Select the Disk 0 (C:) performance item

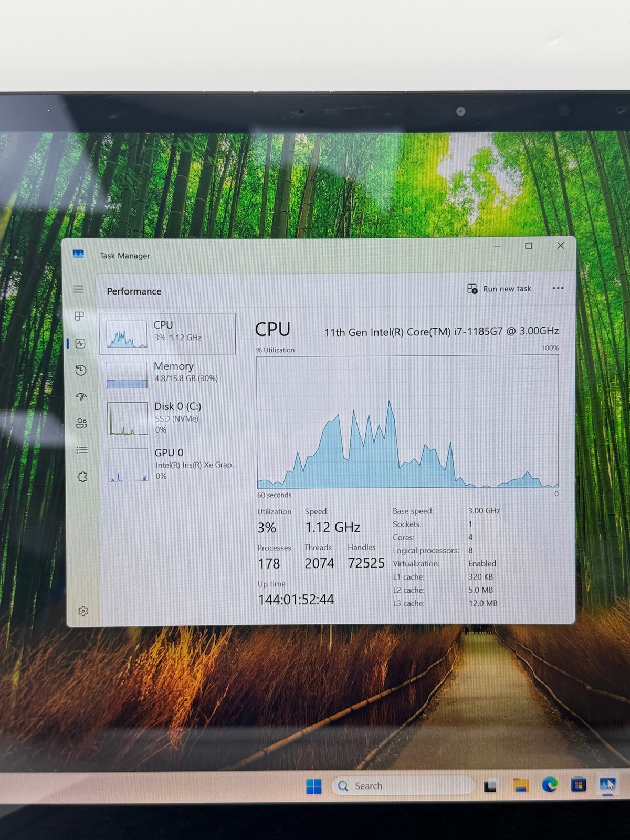(169, 418)
